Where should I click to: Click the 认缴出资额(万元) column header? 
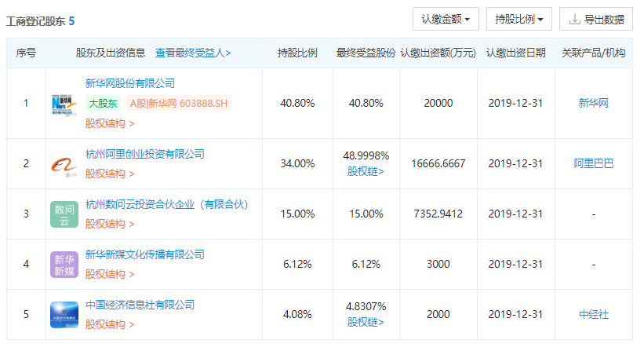coord(438,53)
